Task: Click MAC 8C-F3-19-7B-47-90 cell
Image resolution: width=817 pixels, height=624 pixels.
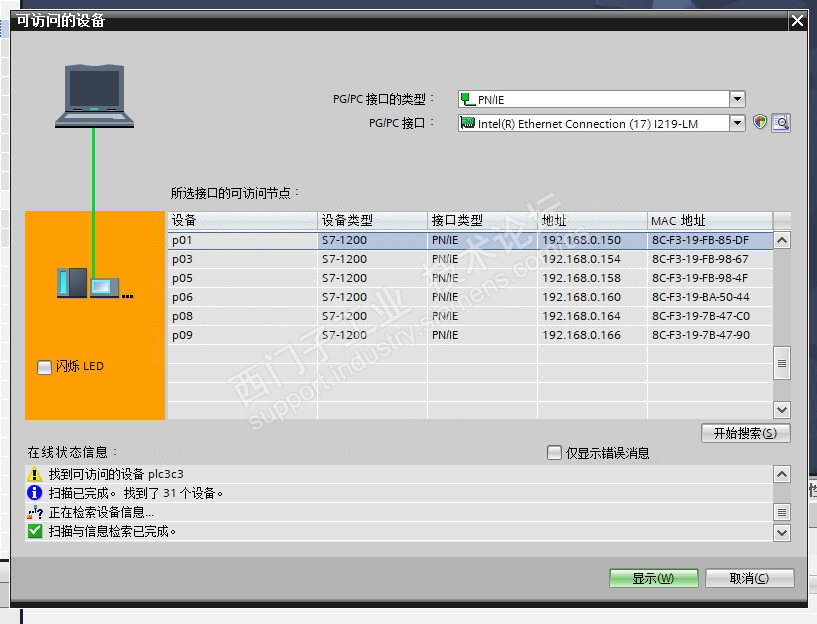Action: (x=710, y=335)
